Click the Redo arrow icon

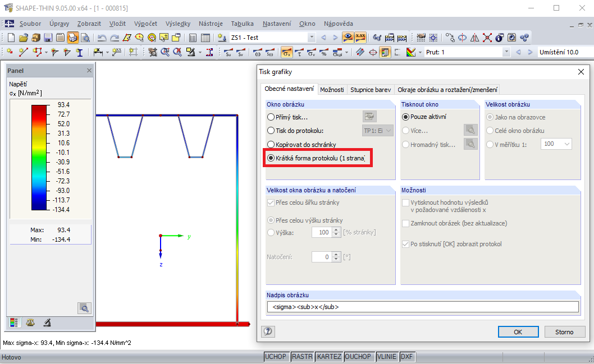[x=114, y=38]
